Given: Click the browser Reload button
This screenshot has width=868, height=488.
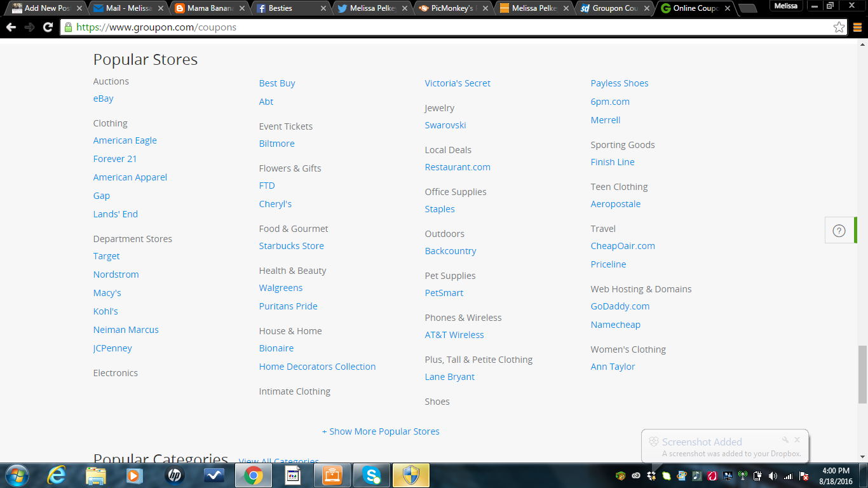Looking at the screenshot, I should pyautogui.click(x=48, y=27).
